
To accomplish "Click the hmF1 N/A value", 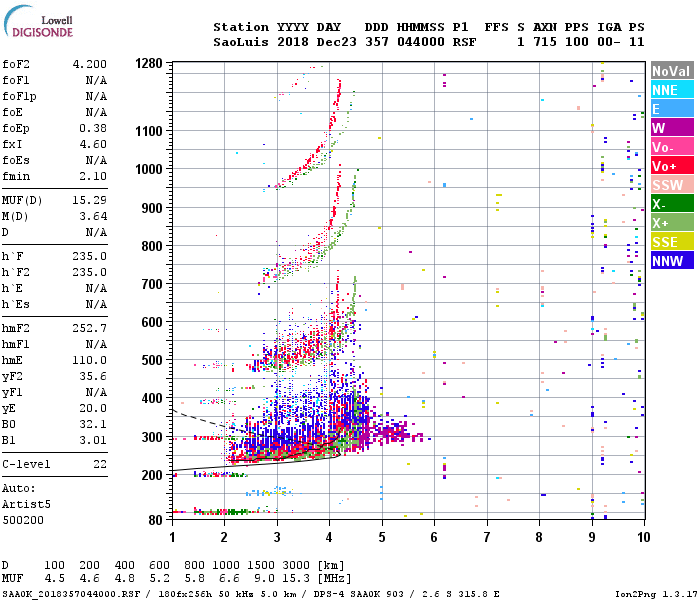I will tap(96, 344).
